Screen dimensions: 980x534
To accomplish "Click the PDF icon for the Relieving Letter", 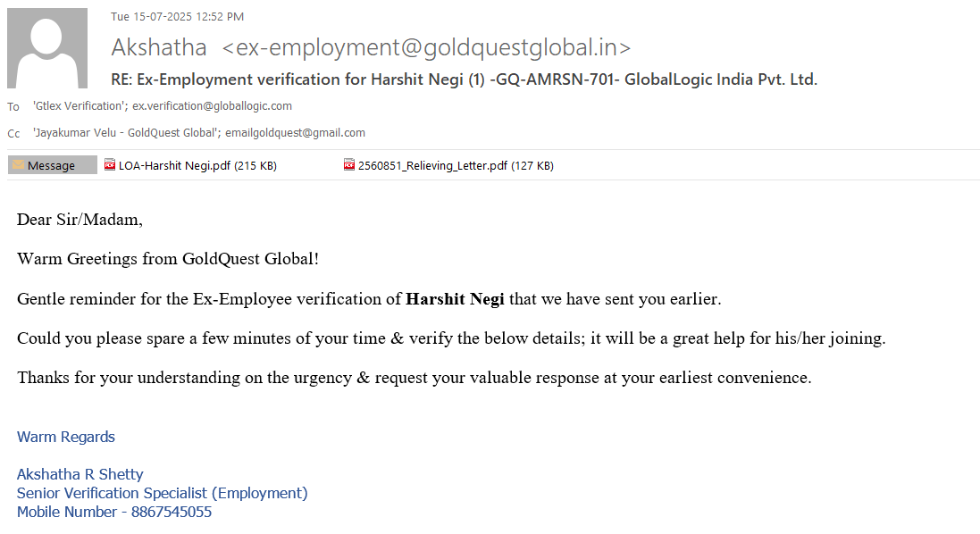I will (349, 165).
